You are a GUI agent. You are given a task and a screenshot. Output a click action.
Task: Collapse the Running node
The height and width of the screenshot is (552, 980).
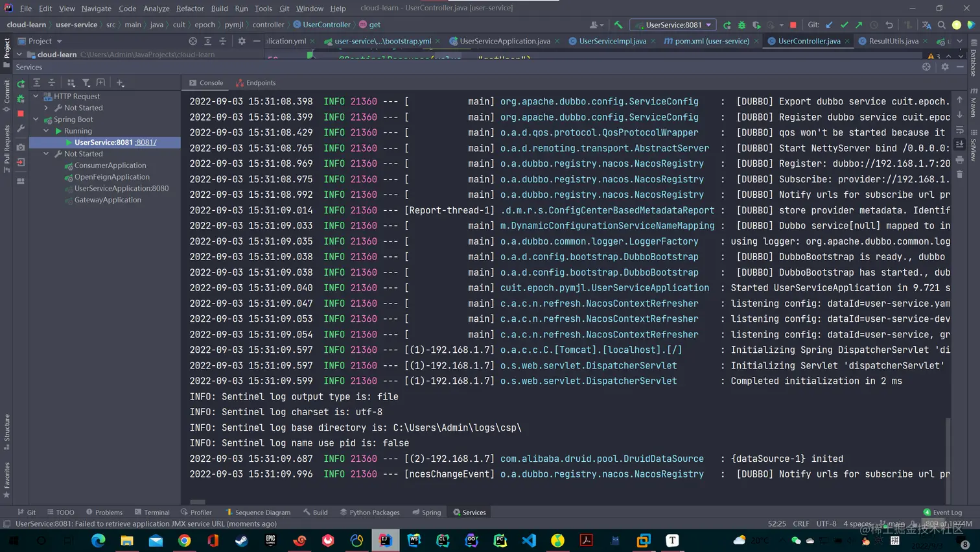coord(47,131)
